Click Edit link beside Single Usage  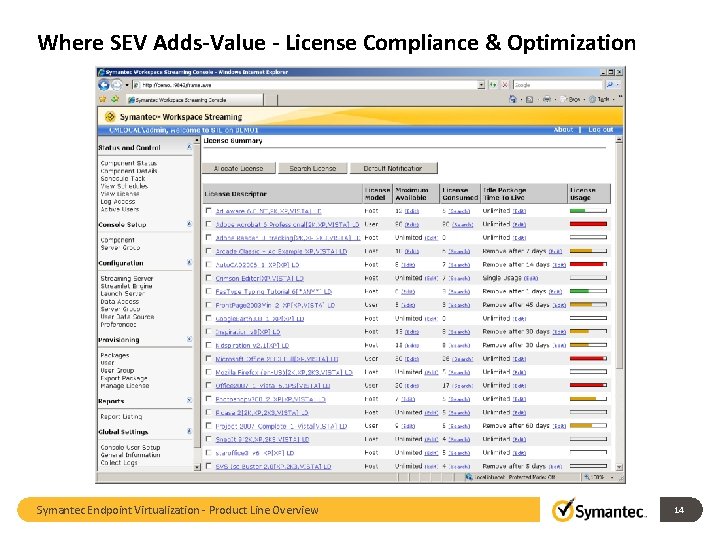(x=531, y=278)
